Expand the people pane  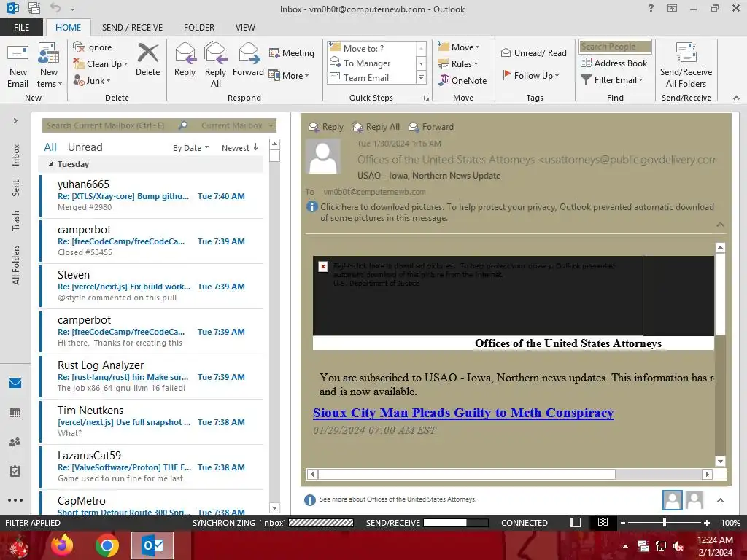click(720, 500)
